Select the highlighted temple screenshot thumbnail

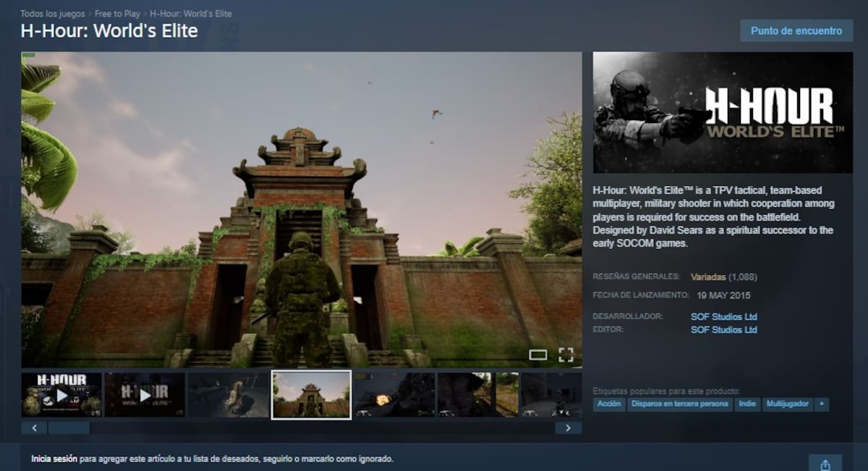[312, 395]
